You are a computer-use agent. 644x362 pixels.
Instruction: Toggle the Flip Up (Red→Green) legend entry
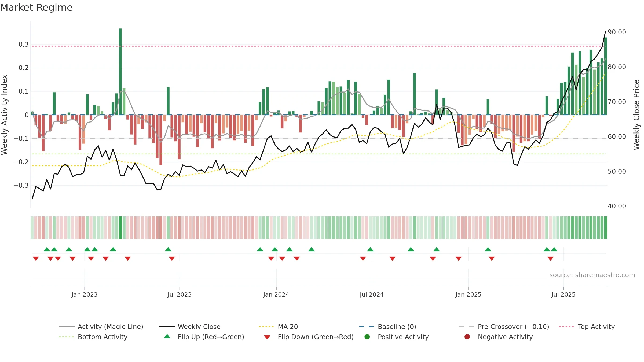[204, 337]
